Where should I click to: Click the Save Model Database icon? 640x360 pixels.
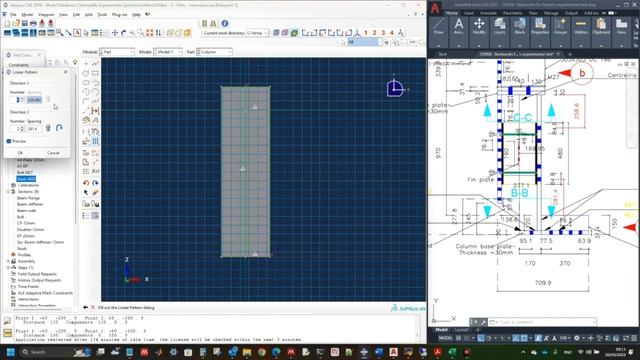(x=24, y=23)
